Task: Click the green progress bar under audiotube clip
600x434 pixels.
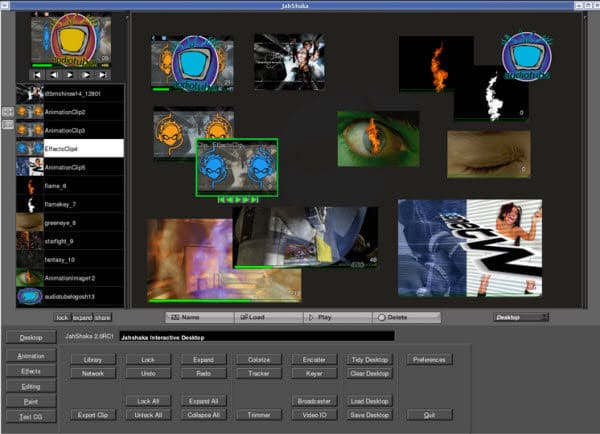Action: coord(161,90)
